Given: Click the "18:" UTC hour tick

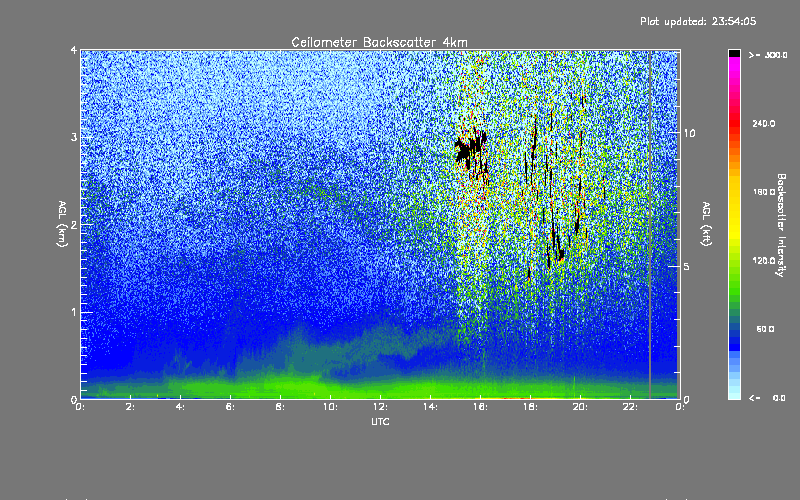Looking at the screenshot, I should 530,407.
